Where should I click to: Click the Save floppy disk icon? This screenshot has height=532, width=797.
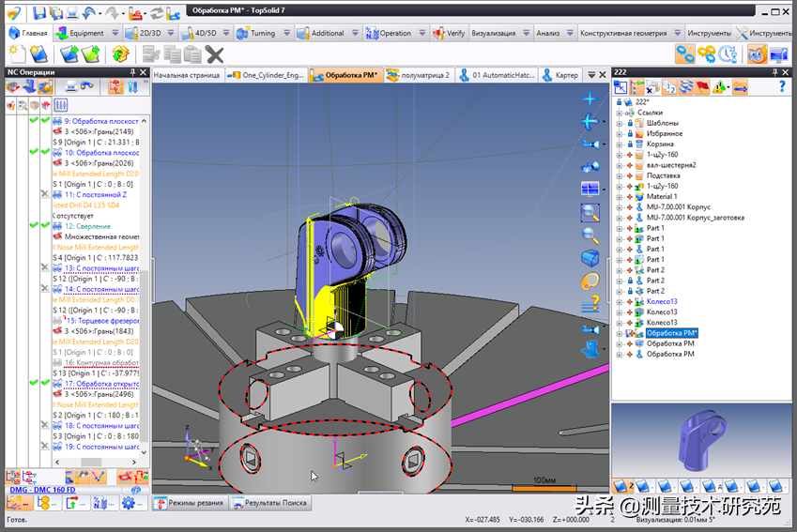(x=39, y=13)
